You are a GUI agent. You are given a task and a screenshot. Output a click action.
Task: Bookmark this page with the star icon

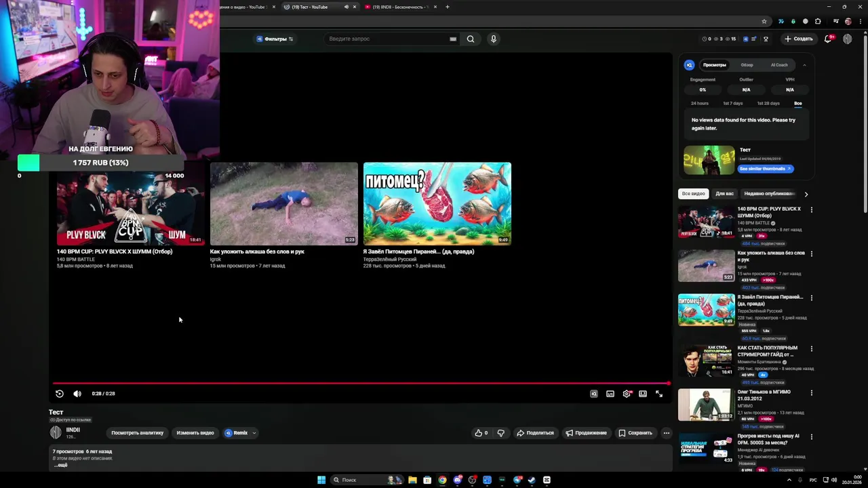(764, 21)
